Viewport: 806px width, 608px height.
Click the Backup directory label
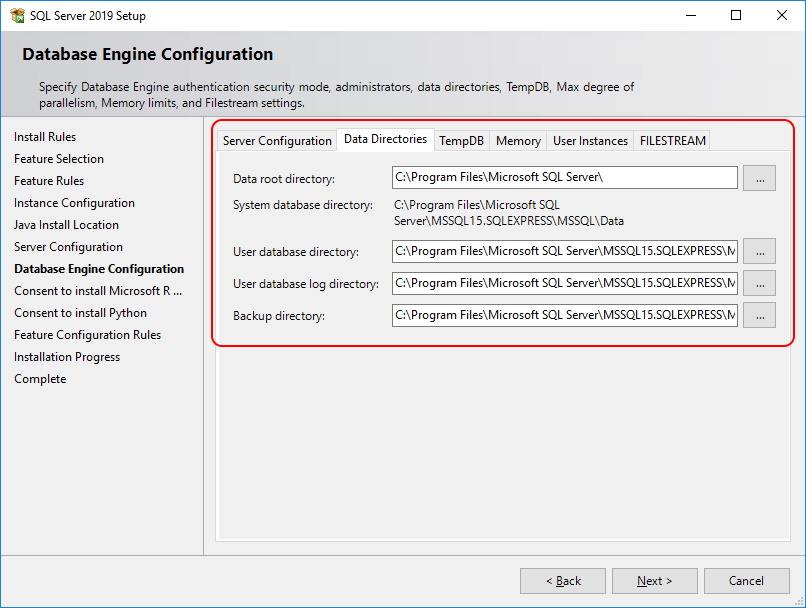[279, 316]
